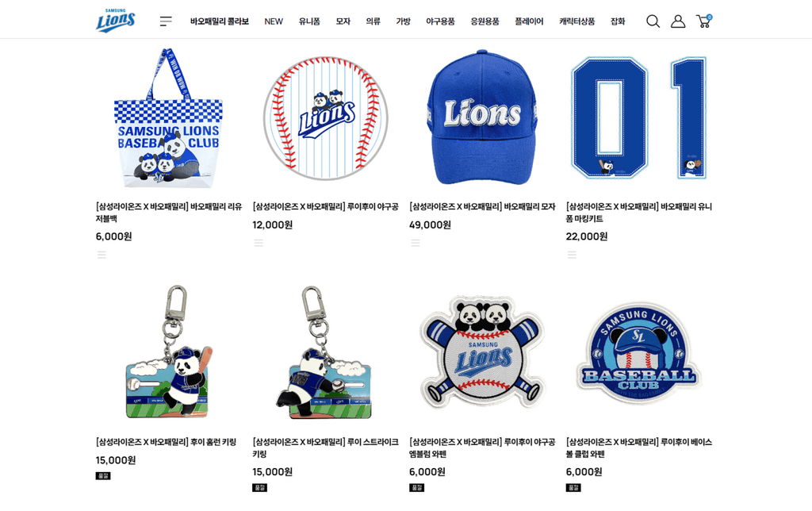
Task: Click the 01 uniform marking kit image
Action: click(639, 117)
